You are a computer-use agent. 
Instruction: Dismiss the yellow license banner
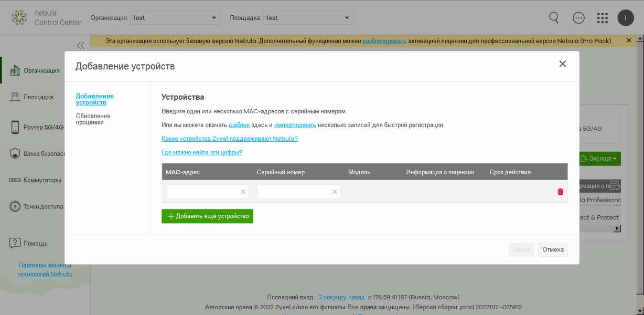tap(629, 40)
